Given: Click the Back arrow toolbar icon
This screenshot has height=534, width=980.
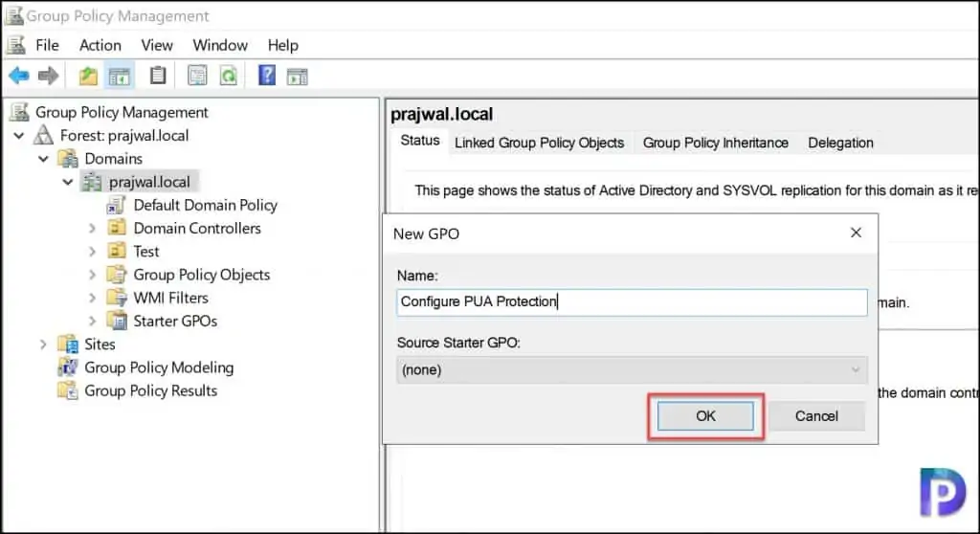Looking at the screenshot, I should coord(19,77).
